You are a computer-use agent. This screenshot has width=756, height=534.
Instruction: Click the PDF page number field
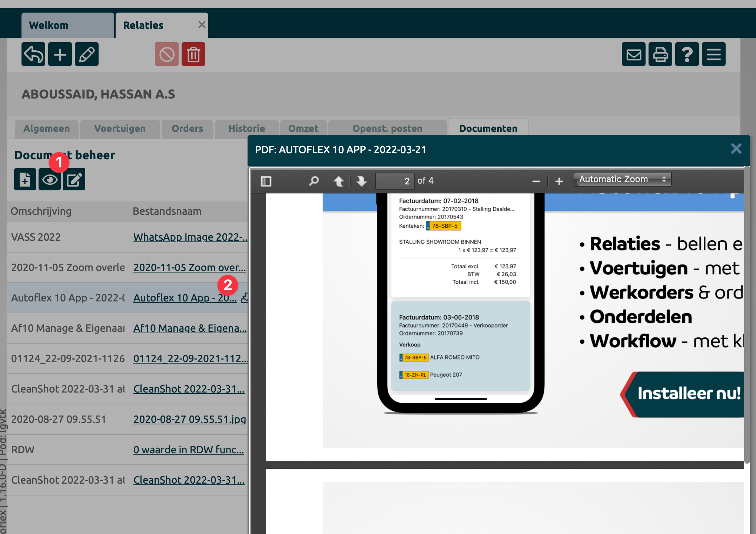tap(394, 181)
